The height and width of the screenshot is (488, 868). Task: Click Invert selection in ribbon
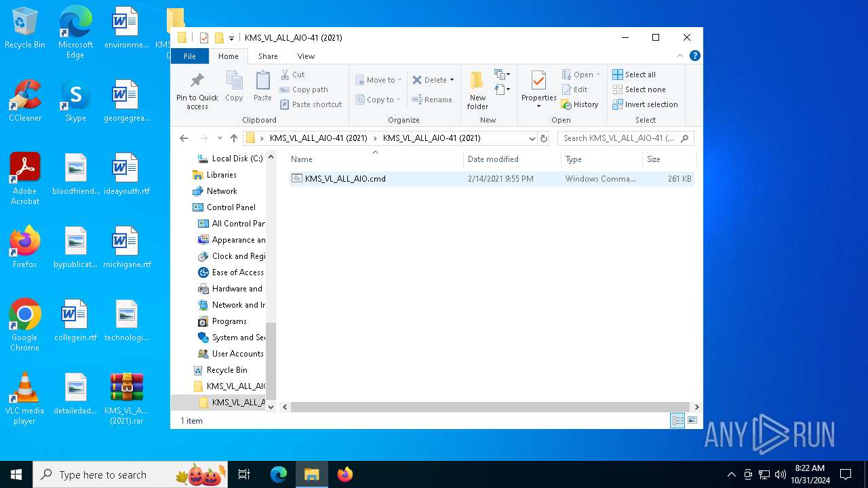pos(645,104)
